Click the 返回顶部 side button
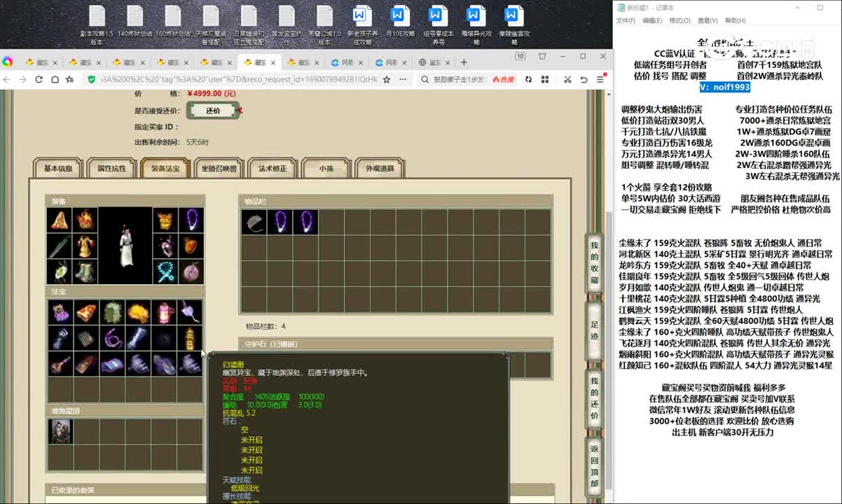 (594, 465)
